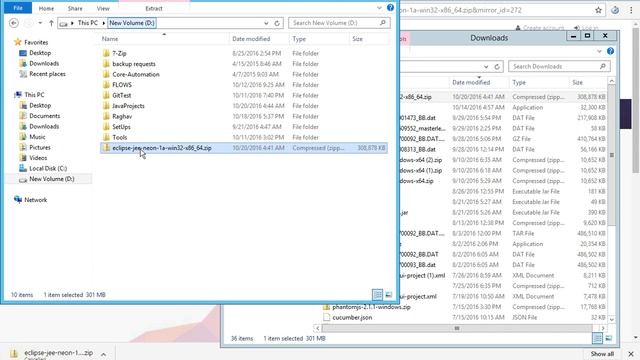Screen dimensions: 640x360
Task: Select New Volume (D:) in navigation pane
Action: [51, 179]
